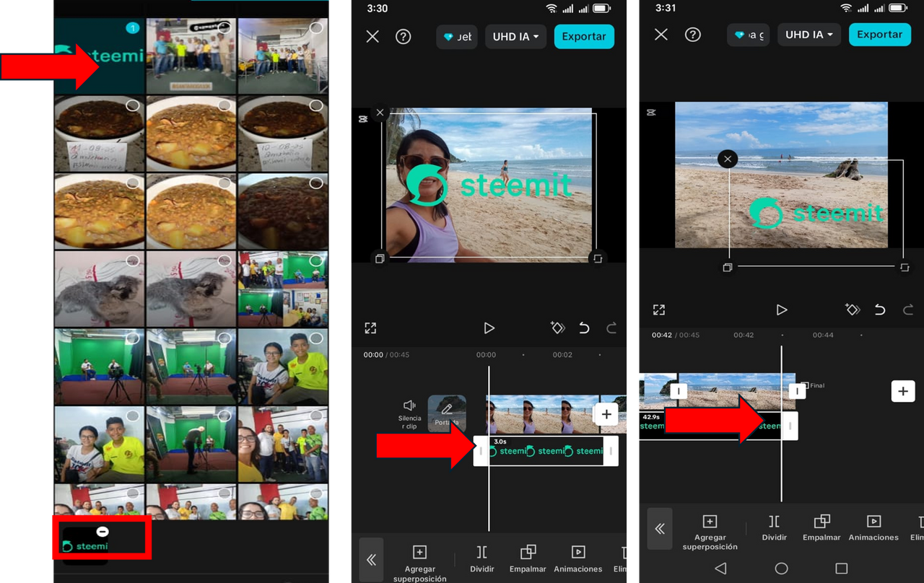Tap the 00:00 / 00:45 time readout
Image resolution: width=924 pixels, height=583 pixels.
(x=386, y=355)
